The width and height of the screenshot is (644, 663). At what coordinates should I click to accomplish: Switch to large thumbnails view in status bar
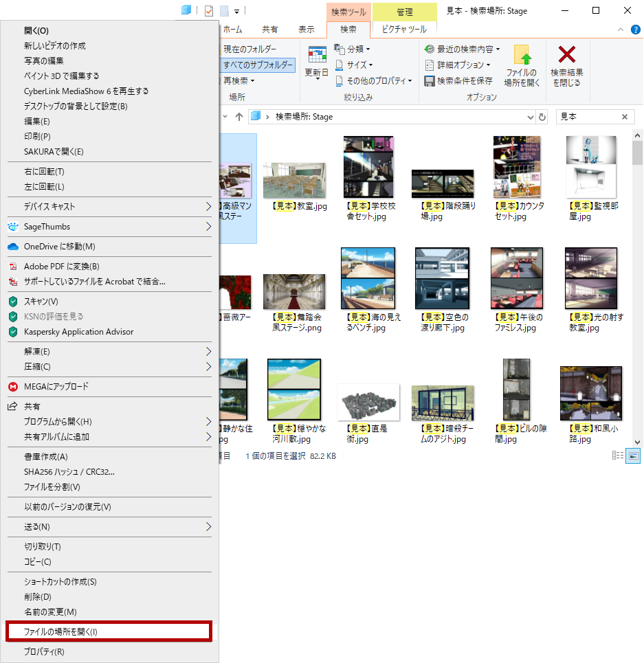(632, 455)
